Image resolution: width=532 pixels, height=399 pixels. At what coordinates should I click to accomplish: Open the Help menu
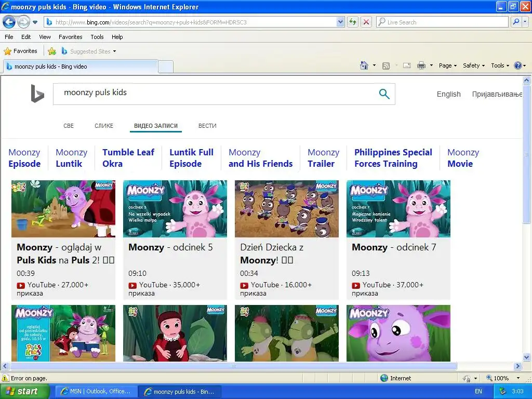pyautogui.click(x=117, y=37)
